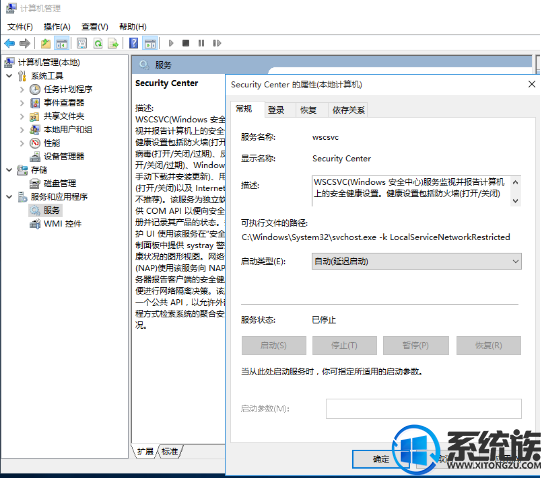541x478 pixels.
Task: Click the 停止(T) button
Action: tap(344, 345)
